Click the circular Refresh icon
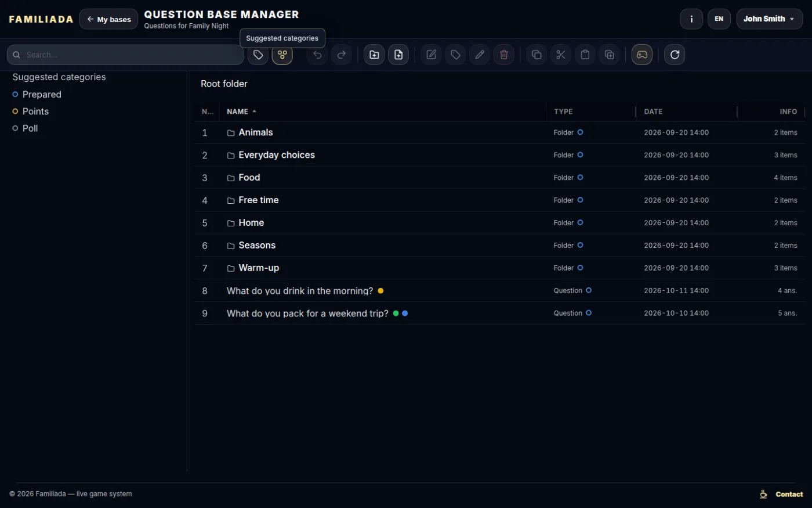The width and height of the screenshot is (812, 508). [675, 55]
